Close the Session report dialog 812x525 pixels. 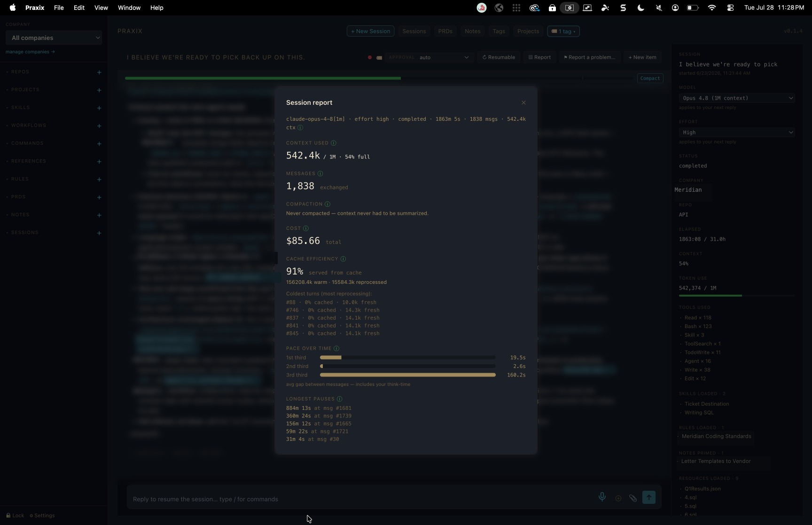[523, 102]
